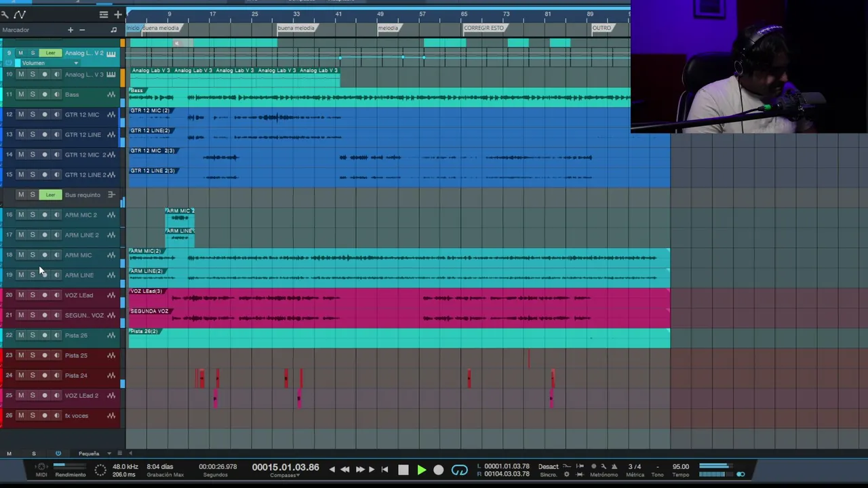Start playback with green play button
This screenshot has width=868, height=488.
421,470
